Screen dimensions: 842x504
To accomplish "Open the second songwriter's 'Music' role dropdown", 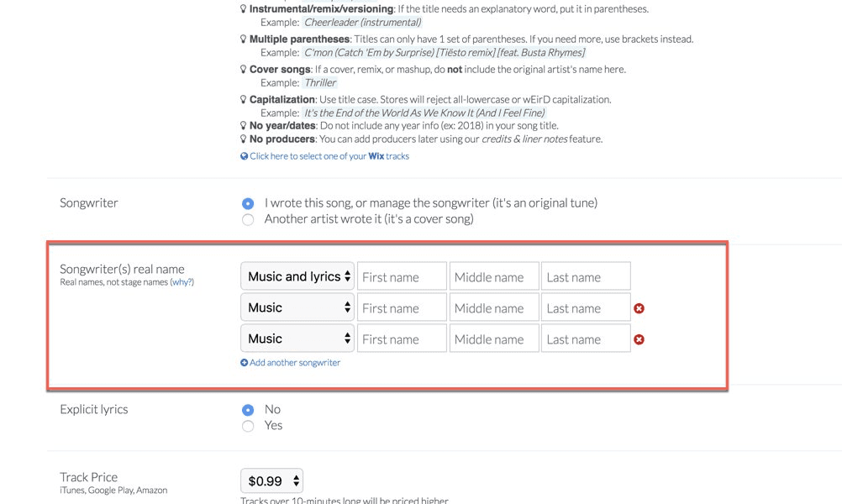I will [297, 307].
